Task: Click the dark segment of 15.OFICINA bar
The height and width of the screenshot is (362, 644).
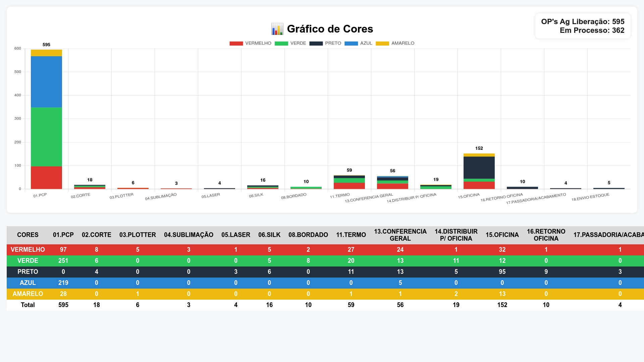Action: pos(479,168)
